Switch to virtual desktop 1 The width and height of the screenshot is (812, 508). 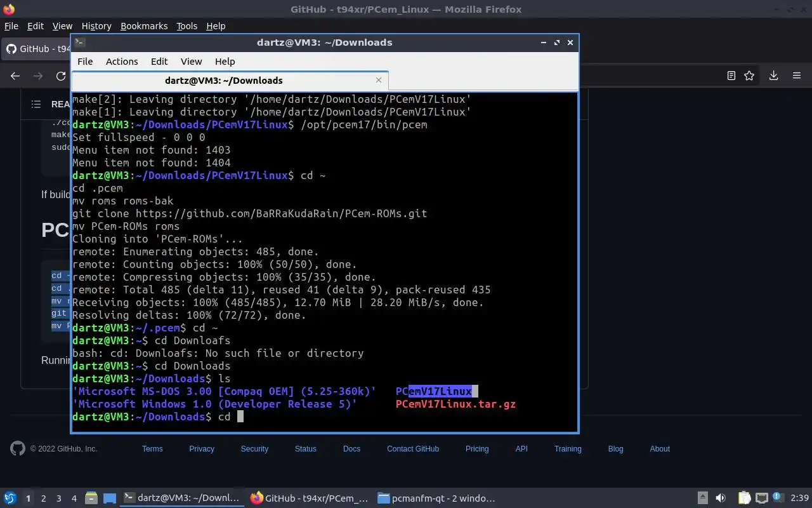pyautogui.click(x=28, y=498)
